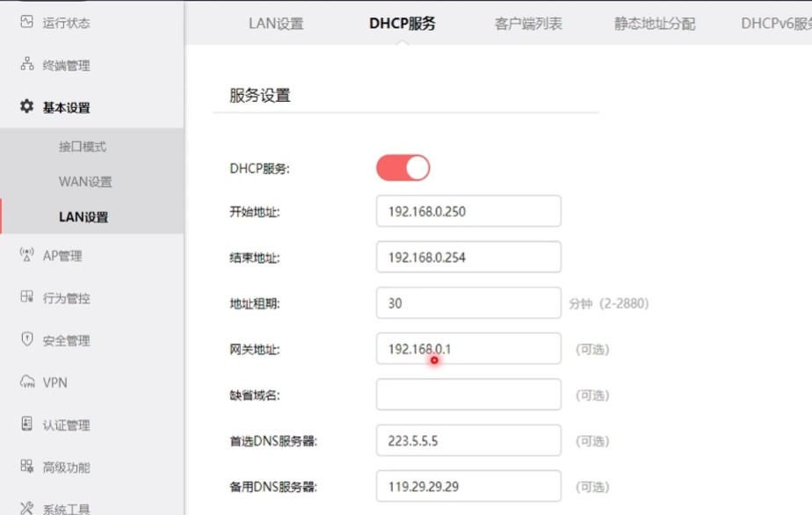Click the 首选DNS服务器 input field

coord(468,440)
